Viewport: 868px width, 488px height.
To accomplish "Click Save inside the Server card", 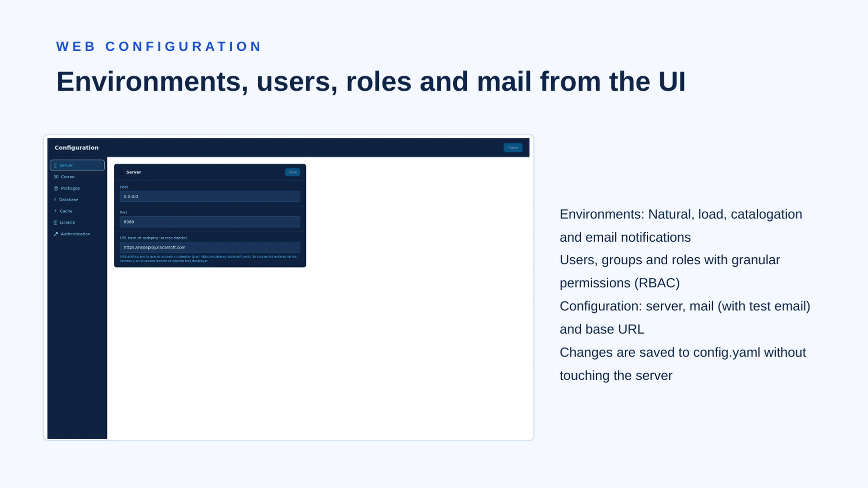I will [x=292, y=172].
